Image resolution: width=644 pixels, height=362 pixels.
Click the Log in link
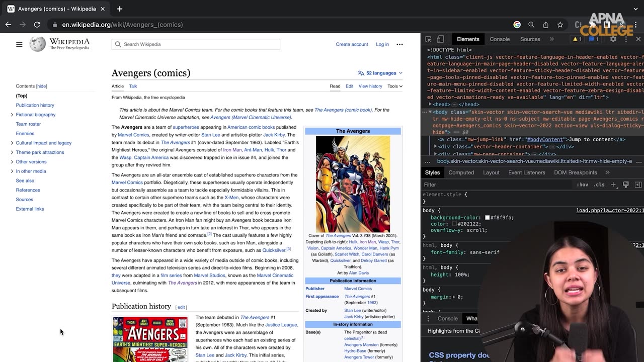[x=382, y=44]
